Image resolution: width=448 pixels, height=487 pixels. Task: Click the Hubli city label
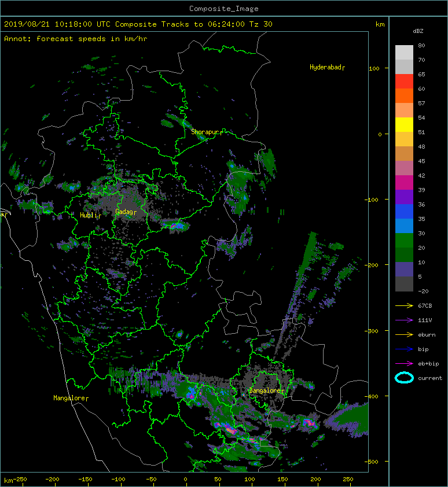tap(90, 215)
